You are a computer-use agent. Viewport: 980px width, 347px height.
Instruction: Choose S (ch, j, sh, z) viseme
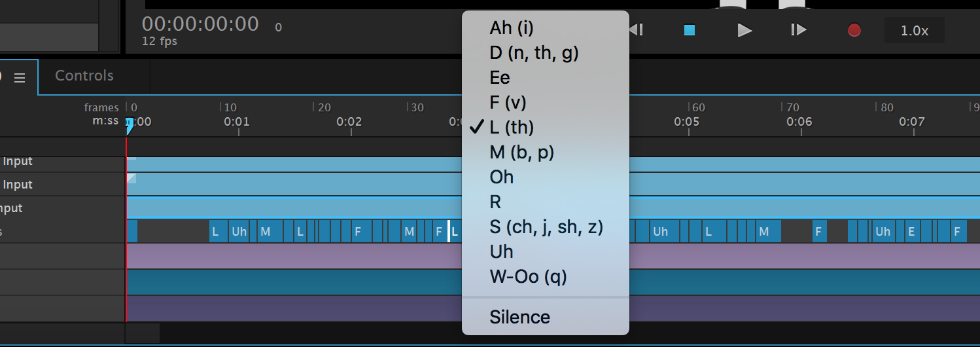pos(546,227)
